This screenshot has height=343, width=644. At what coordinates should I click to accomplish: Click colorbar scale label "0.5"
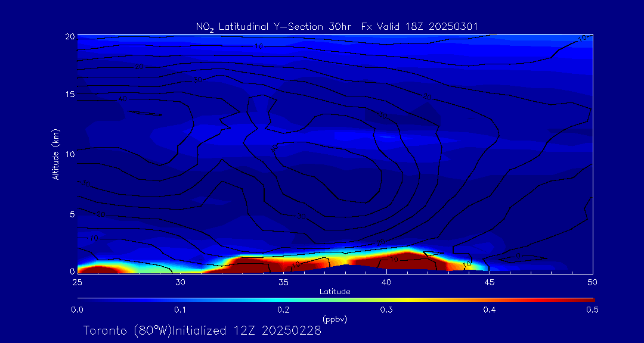[x=592, y=310]
